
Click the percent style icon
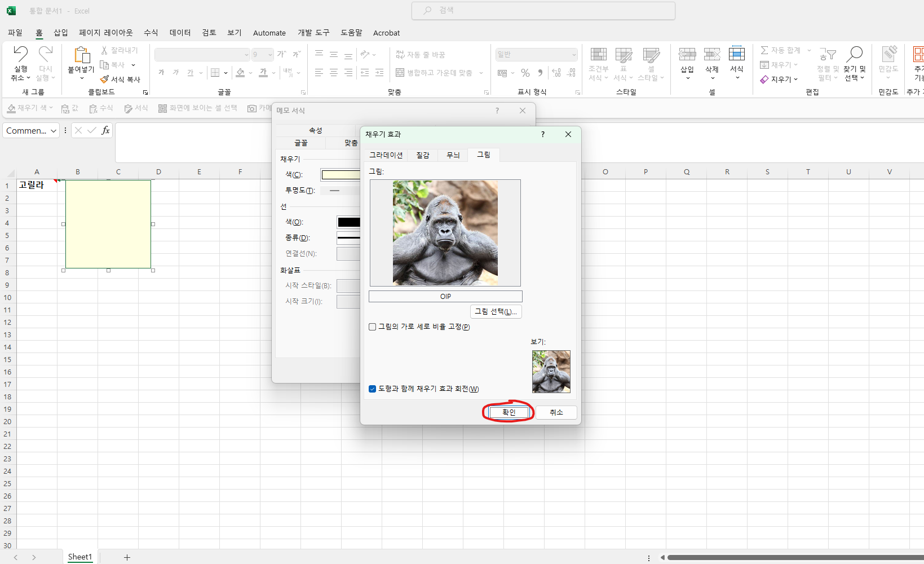[525, 73]
